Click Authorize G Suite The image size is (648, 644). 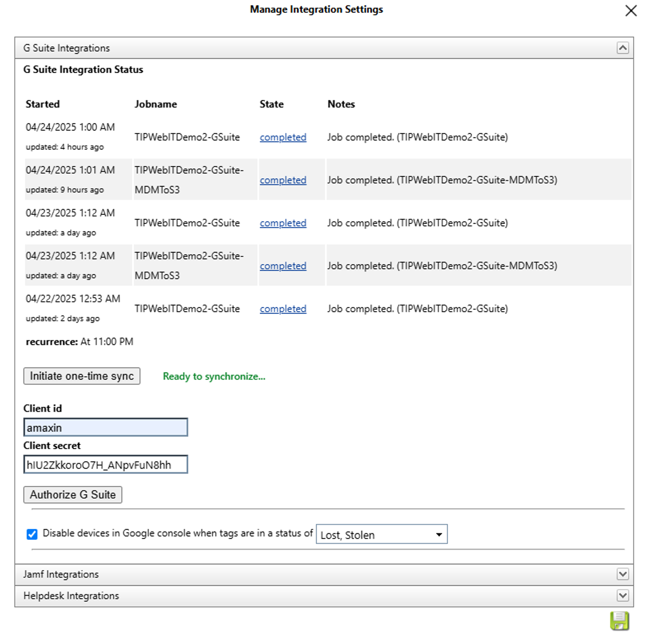click(72, 494)
